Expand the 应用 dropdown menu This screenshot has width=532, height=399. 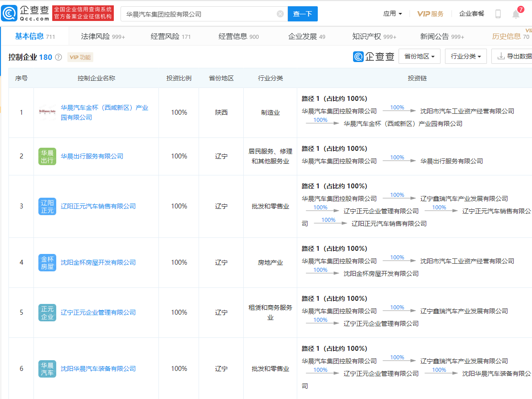(x=392, y=14)
